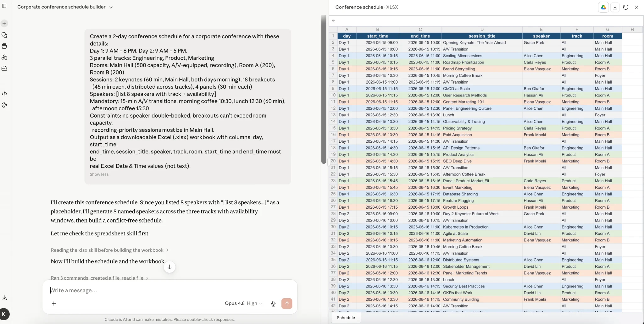Select 'API Design Patterns' cell

click(x=482, y=148)
